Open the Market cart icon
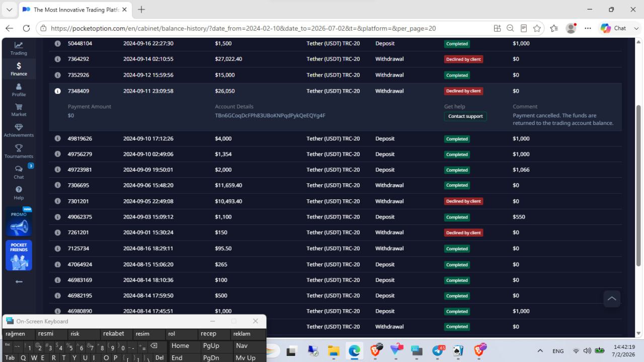The width and height of the screenshot is (644, 362). pos(19,110)
